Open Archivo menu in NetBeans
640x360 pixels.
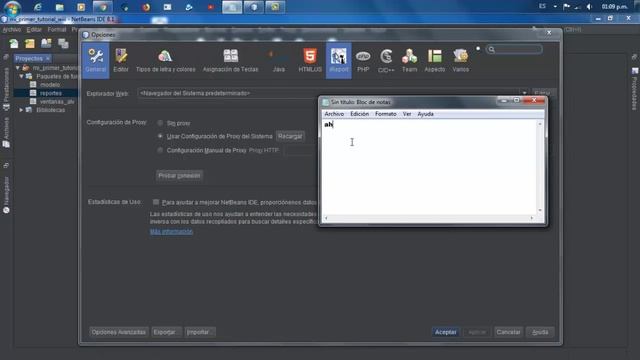click(x=12, y=30)
